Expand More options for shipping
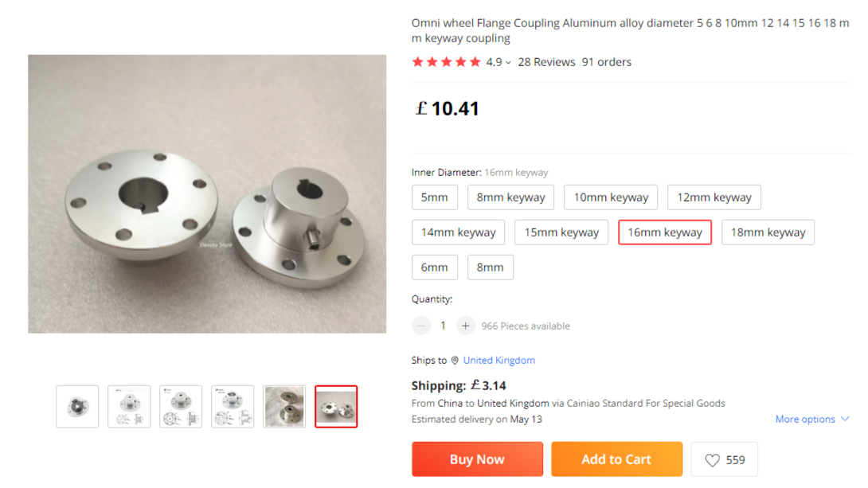The image size is (868, 488). pyautogui.click(x=811, y=420)
